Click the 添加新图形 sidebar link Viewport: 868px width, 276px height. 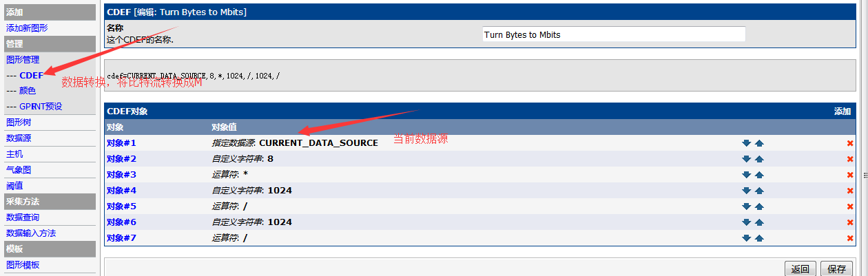tap(27, 28)
